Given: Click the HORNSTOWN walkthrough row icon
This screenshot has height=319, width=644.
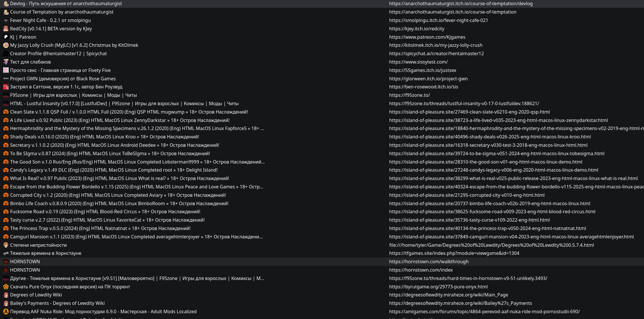Looking at the screenshot, I should tap(6, 262).
